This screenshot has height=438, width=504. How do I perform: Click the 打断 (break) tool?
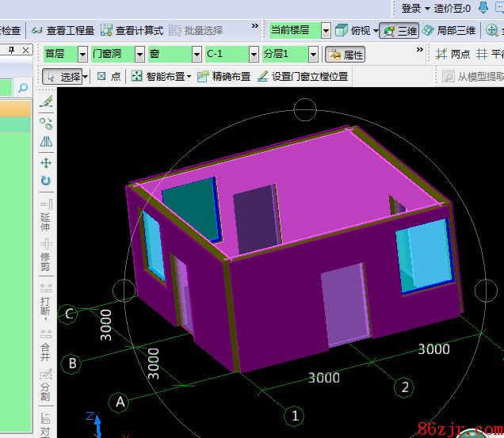coord(46,302)
